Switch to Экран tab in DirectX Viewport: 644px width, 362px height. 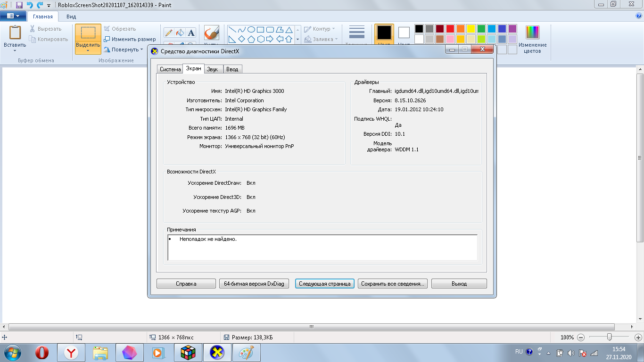(193, 69)
